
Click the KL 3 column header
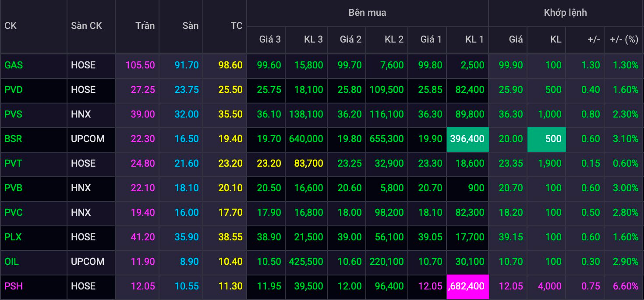click(313, 39)
